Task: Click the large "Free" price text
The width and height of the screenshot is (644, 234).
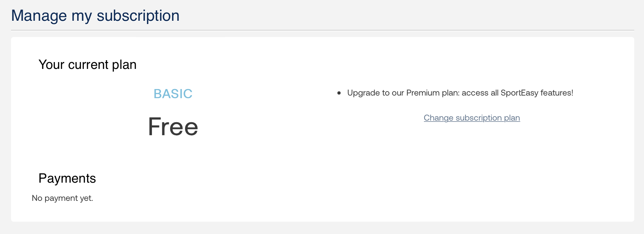Action: (x=173, y=127)
